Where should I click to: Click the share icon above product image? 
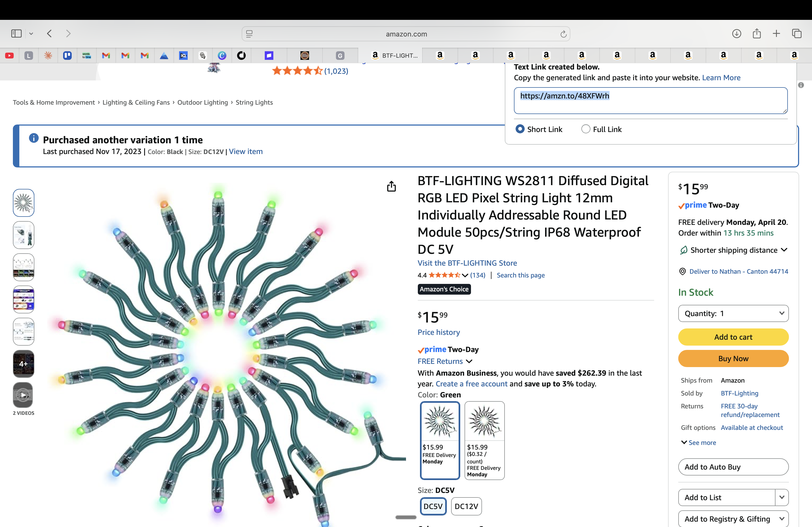tap(391, 186)
